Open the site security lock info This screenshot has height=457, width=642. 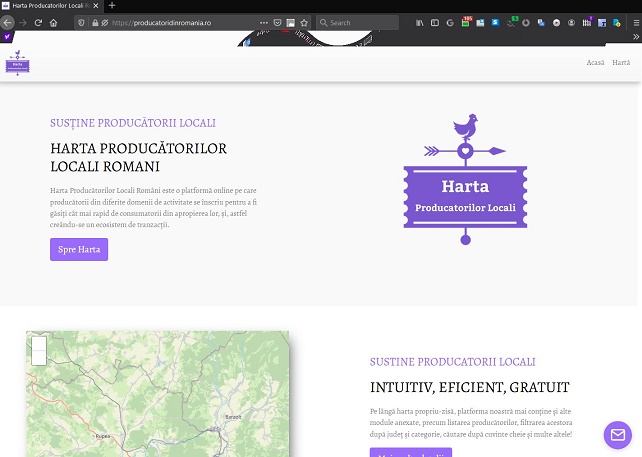tap(93, 22)
